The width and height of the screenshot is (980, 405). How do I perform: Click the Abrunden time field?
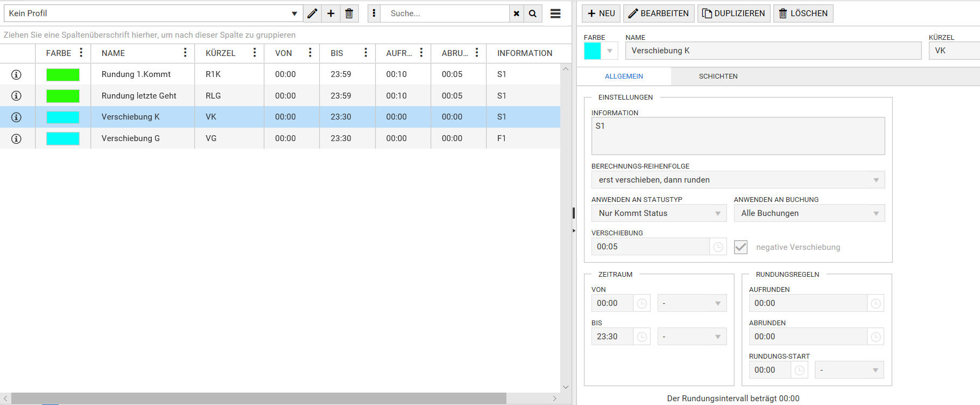tap(808, 337)
